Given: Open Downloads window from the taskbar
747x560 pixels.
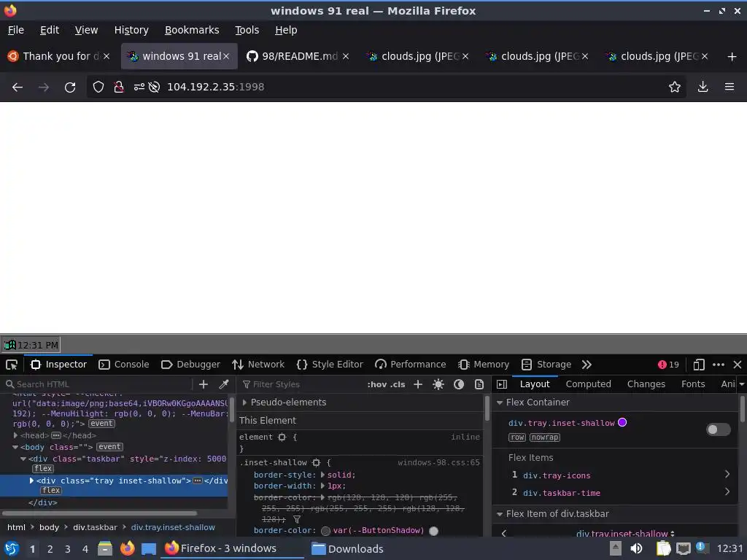Looking at the screenshot, I should coord(348,548).
